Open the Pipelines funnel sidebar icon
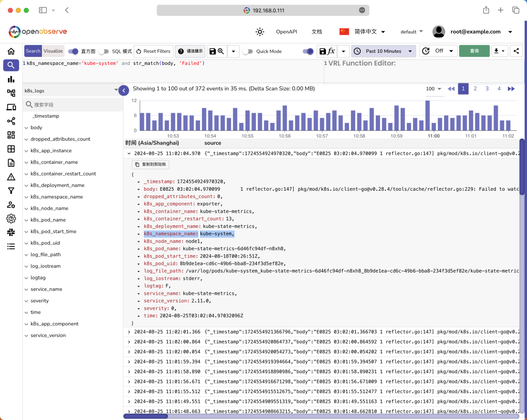Viewport: 527px width, 420px height. (x=11, y=191)
